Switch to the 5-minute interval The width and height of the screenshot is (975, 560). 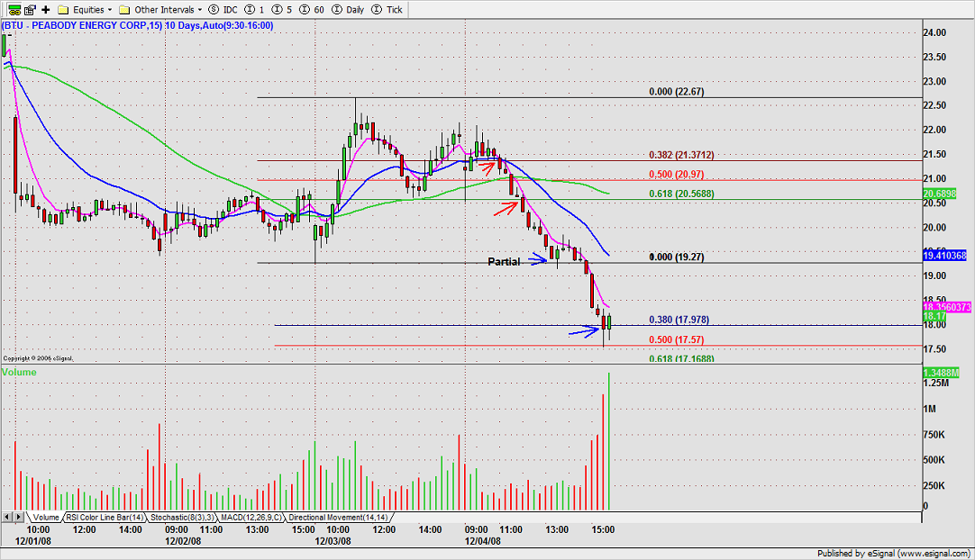point(282,9)
